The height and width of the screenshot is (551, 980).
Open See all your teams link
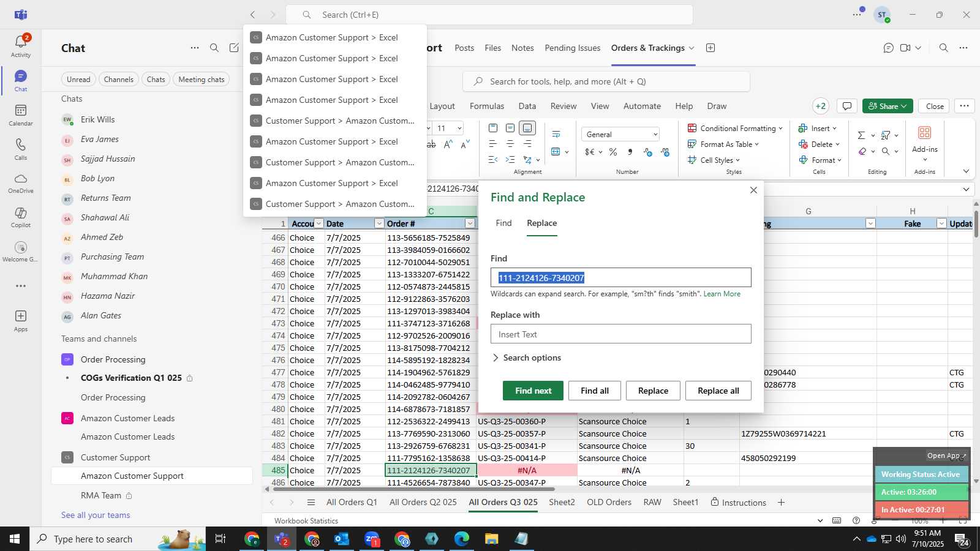pos(96,515)
